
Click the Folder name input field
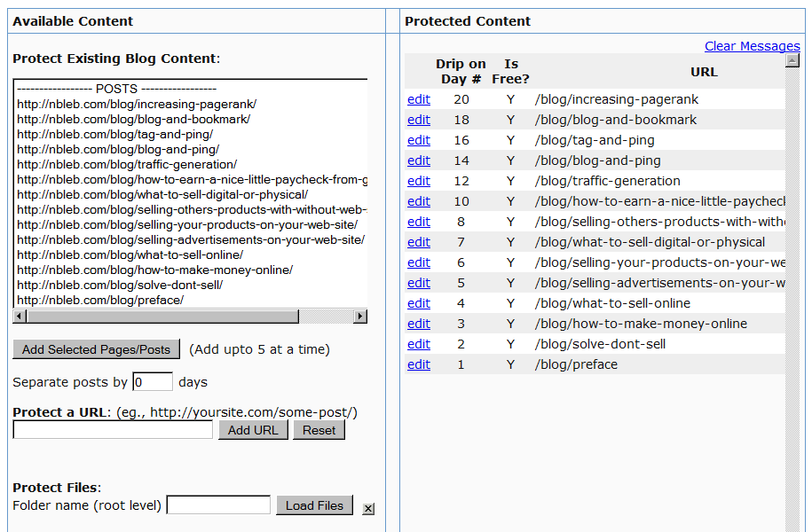point(218,505)
